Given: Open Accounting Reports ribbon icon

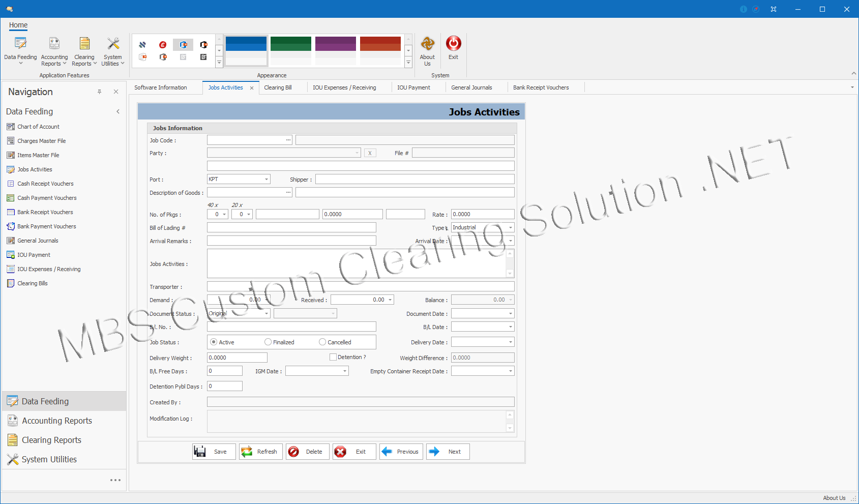Looking at the screenshot, I should click(54, 43).
